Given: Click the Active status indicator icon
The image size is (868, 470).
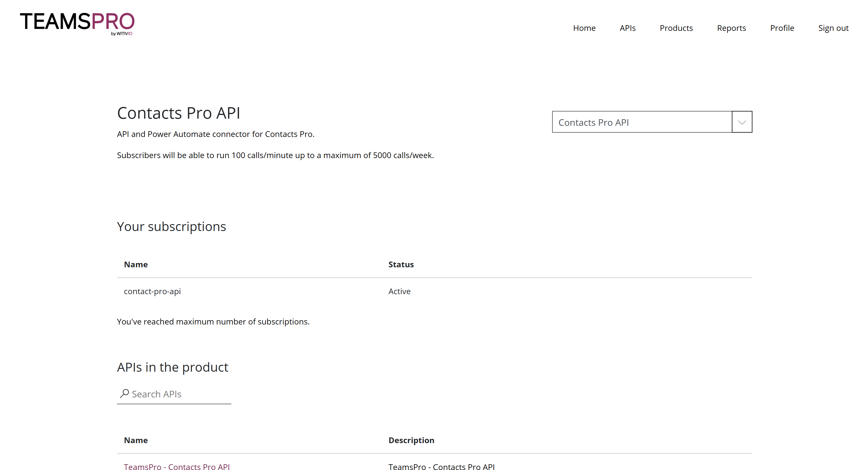Looking at the screenshot, I should click(399, 291).
